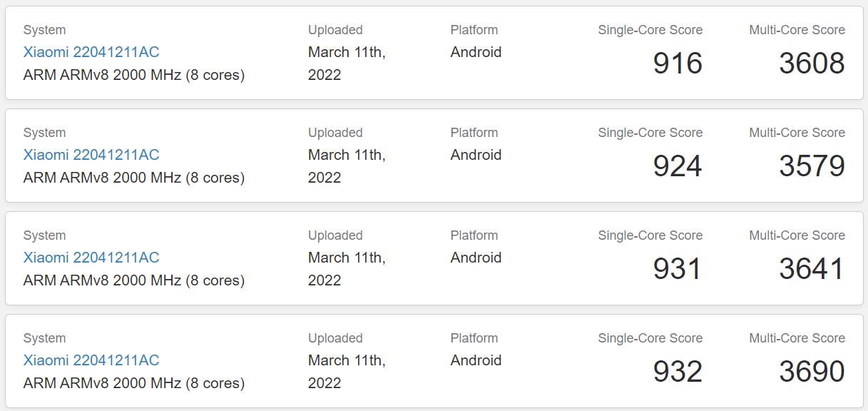868x411 pixels.
Task: Open the Xiaomi 22041211AC result scoring 931
Action: click(x=91, y=258)
